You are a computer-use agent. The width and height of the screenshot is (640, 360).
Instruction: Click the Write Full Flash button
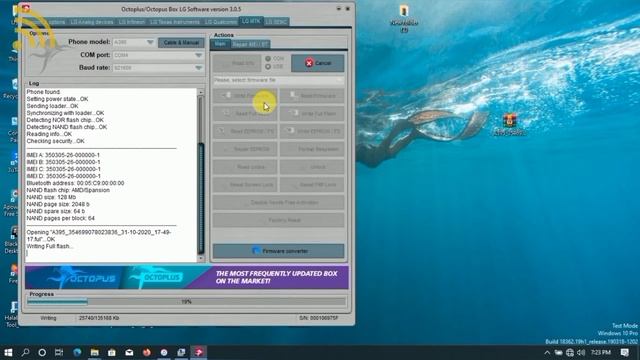pos(312,113)
